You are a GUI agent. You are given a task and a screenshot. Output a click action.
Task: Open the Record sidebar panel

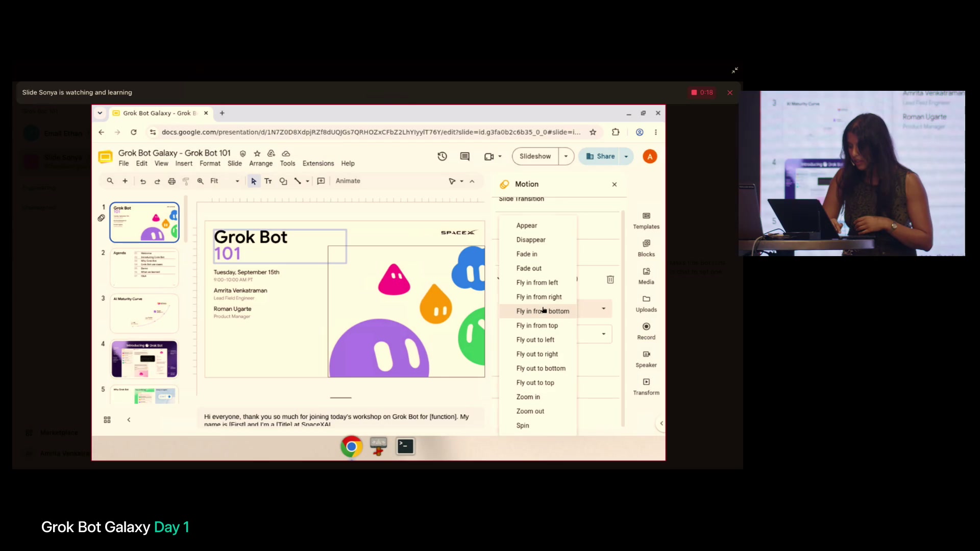646,331
